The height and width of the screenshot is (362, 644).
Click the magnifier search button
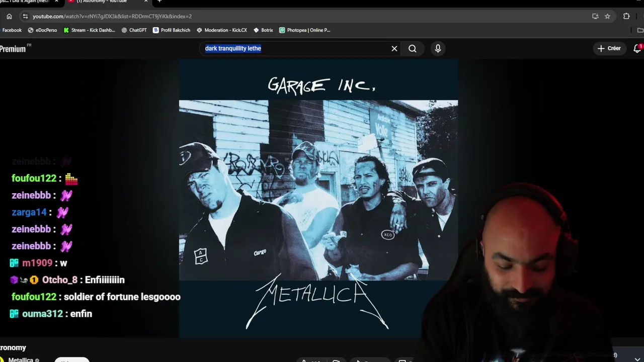click(413, 48)
